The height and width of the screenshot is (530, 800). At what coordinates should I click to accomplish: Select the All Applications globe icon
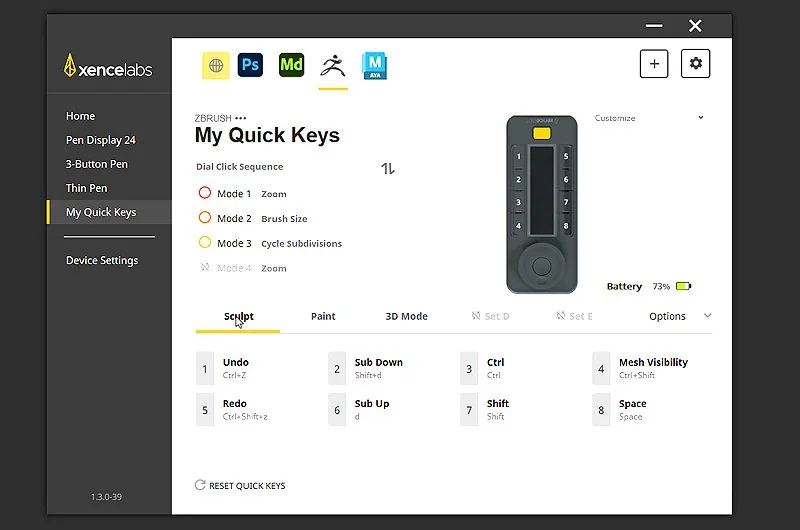(216, 65)
